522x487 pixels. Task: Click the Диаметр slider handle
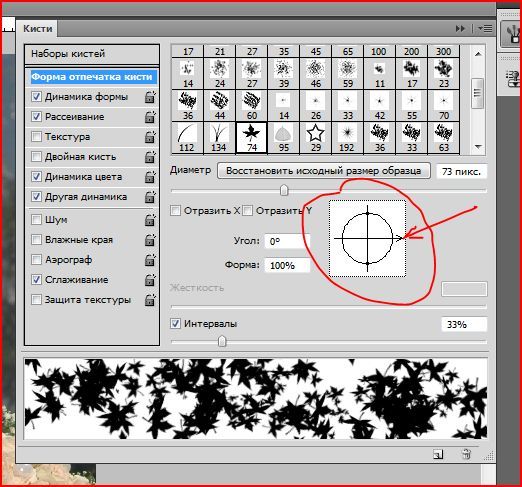[284, 190]
